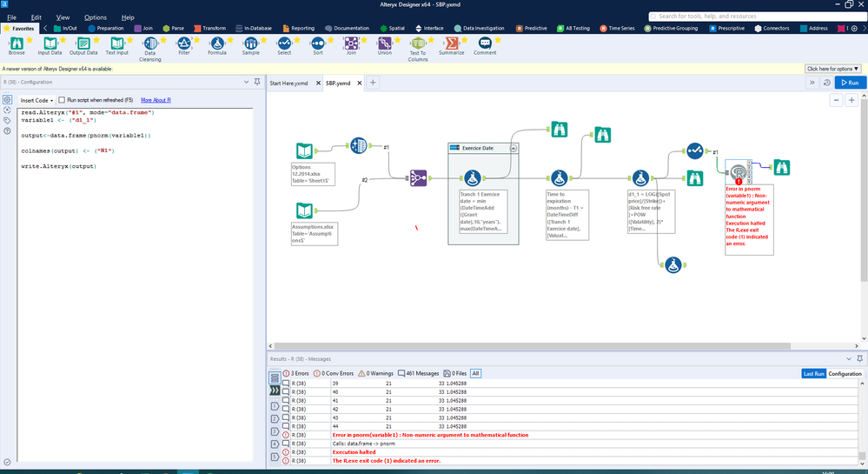The width and height of the screenshot is (868, 474).
Task: Select the Browse tool in Favorites toolbar
Action: tap(17, 43)
